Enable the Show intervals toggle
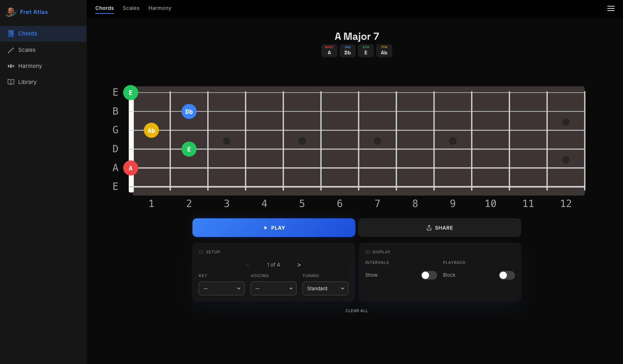 429,275
